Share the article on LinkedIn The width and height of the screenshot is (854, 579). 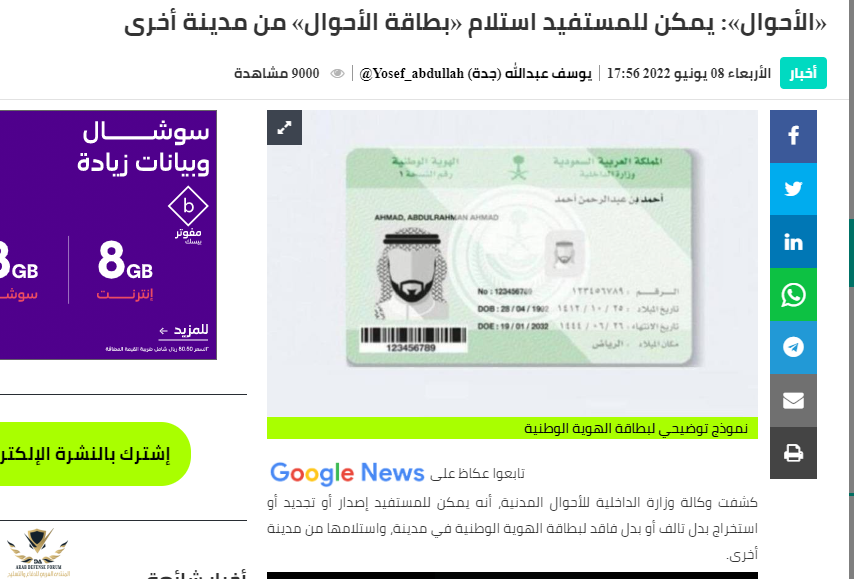coord(793,242)
